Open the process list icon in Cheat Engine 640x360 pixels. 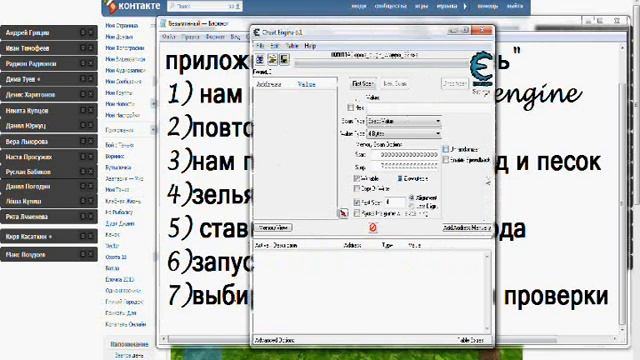pos(260,60)
